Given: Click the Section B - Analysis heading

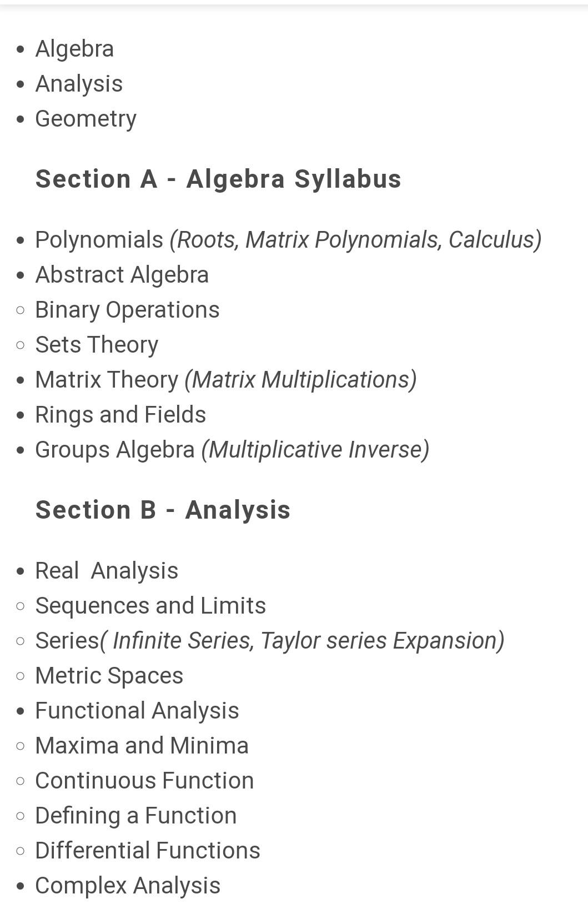Looking at the screenshot, I should point(163,510).
